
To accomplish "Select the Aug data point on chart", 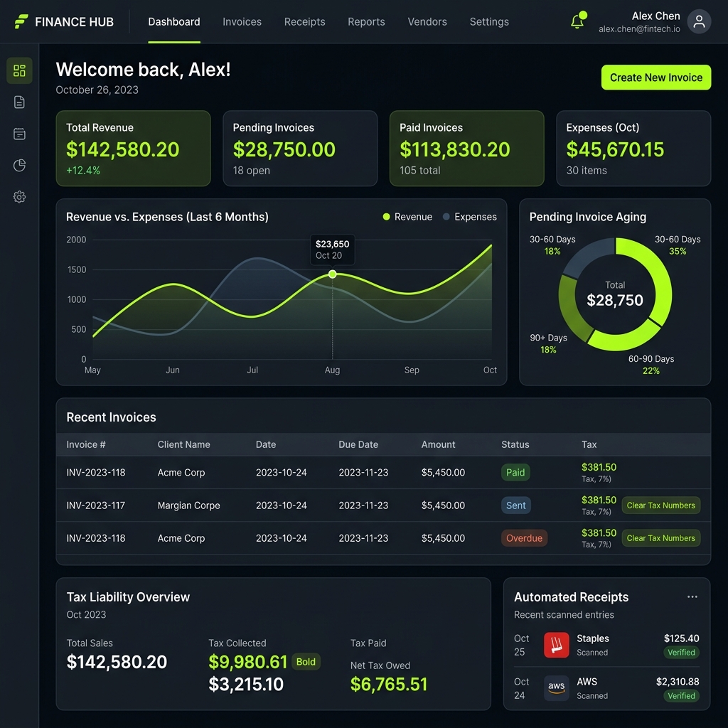I will pos(332,274).
